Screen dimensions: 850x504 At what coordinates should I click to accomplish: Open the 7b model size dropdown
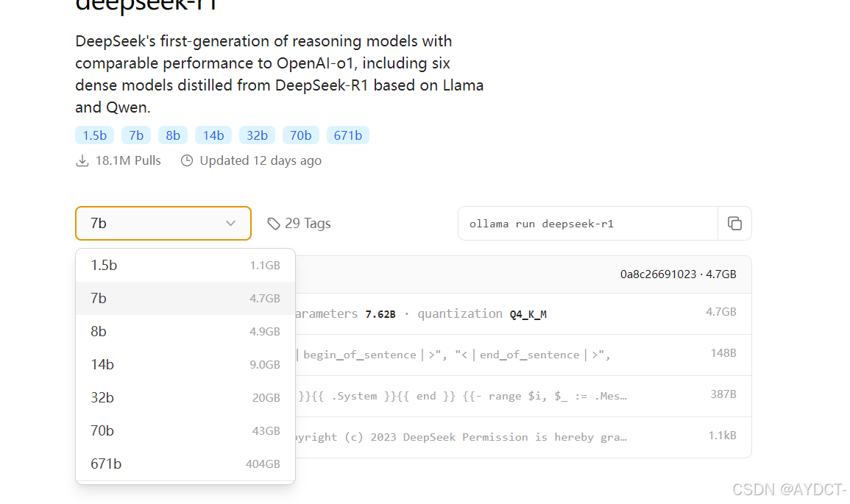point(163,223)
